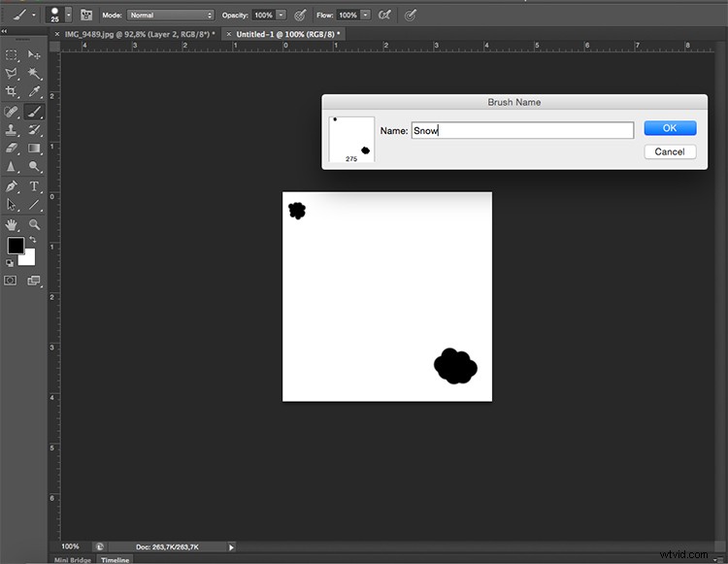The width and height of the screenshot is (728, 564).
Task: Open the Brush Preset picker arrow
Action: click(68, 16)
